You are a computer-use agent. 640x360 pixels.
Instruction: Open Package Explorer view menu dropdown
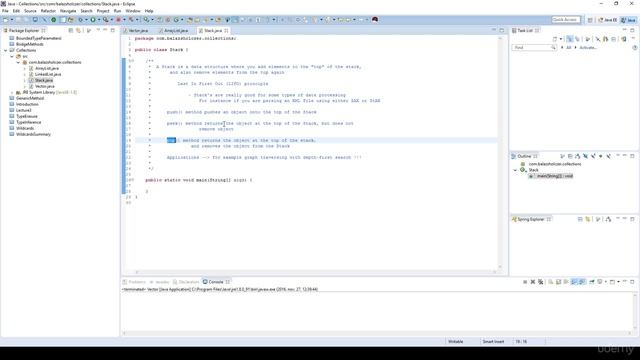[x=97, y=30]
